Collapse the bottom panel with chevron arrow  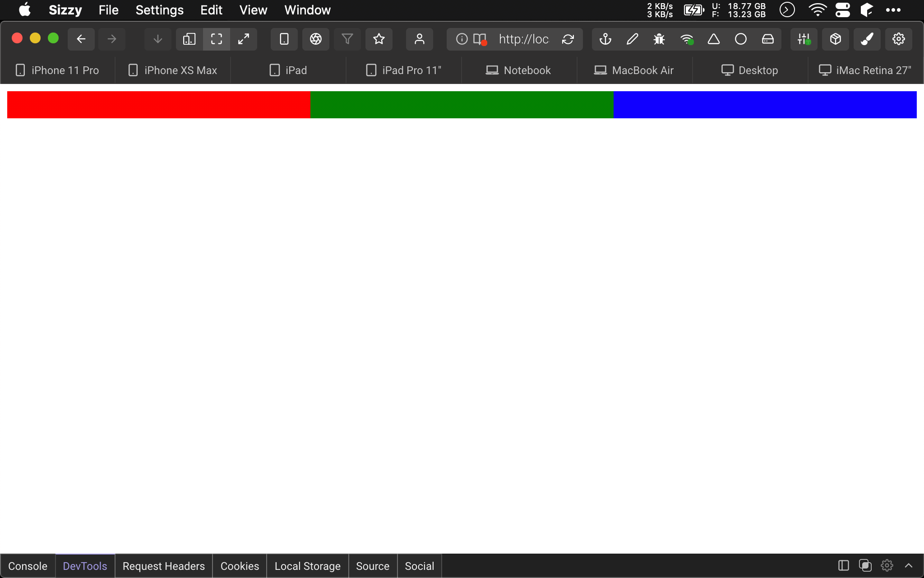tap(909, 565)
